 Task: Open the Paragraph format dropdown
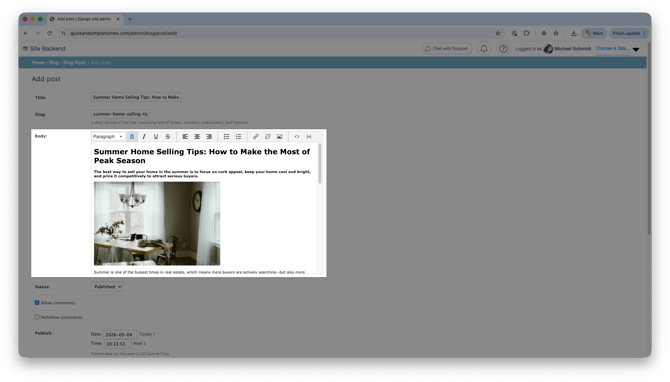tap(108, 137)
